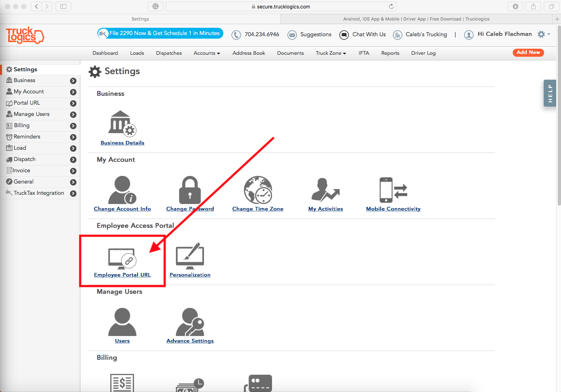561x392 pixels.
Task: Expand the My Account sidebar arrow
Action: pyautogui.click(x=73, y=92)
